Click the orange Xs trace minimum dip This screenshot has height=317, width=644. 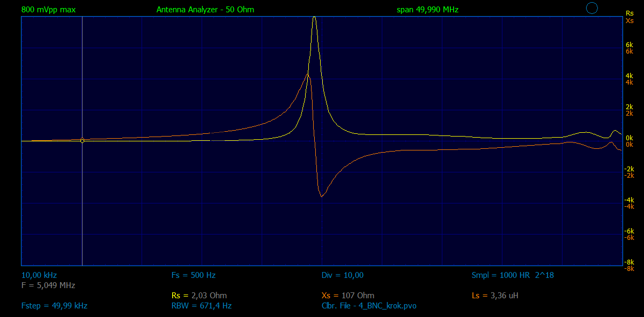coord(321,196)
